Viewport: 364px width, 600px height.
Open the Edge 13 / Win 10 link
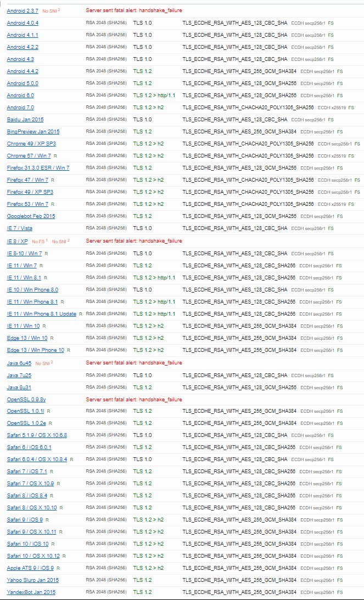tap(27, 338)
